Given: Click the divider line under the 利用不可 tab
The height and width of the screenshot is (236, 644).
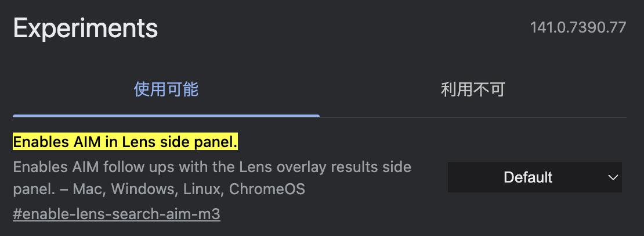Looking at the screenshot, I should [x=473, y=117].
